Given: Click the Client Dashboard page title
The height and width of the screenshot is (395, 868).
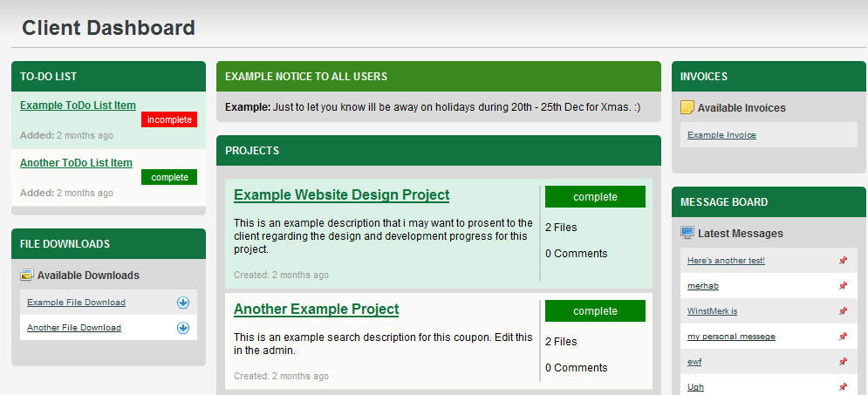Looking at the screenshot, I should 108,28.
